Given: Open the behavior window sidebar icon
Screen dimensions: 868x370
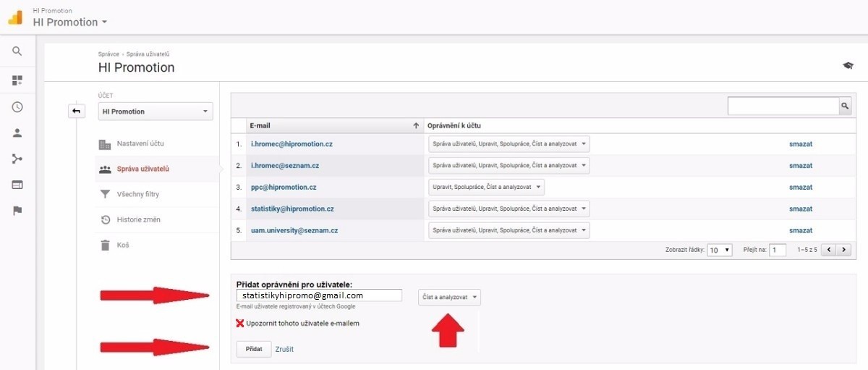Looking at the screenshot, I should pos(17,185).
